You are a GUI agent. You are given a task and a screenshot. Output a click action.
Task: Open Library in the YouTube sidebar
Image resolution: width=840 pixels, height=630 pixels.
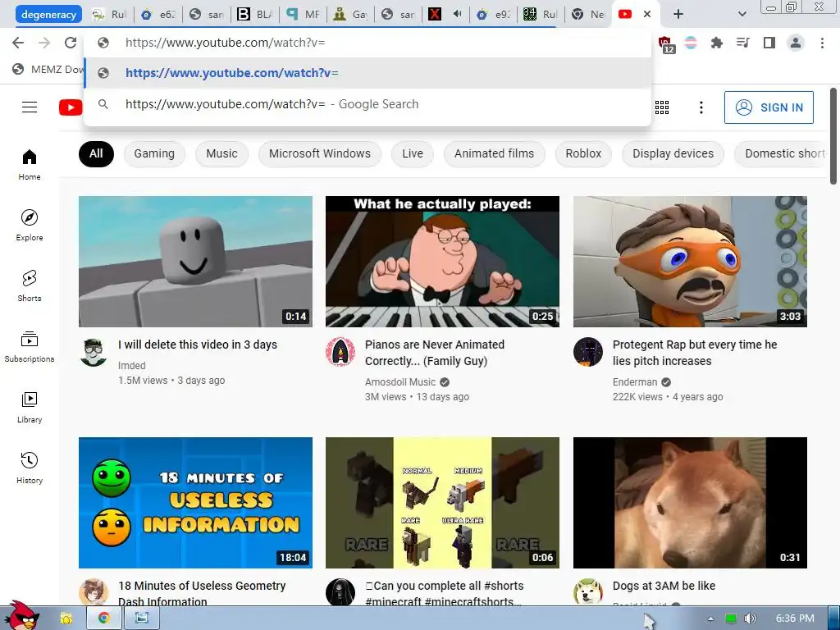pyautogui.click(x=30, y=407)
